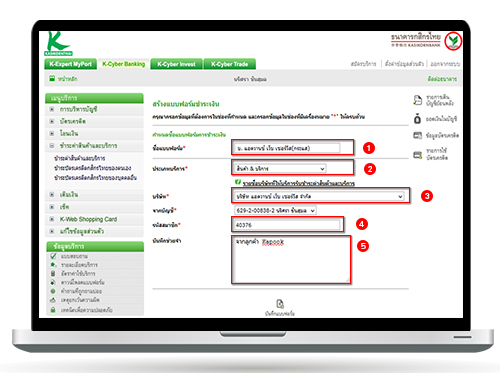
Task: Open the company dropdown list
Action: tap(319, 196)
